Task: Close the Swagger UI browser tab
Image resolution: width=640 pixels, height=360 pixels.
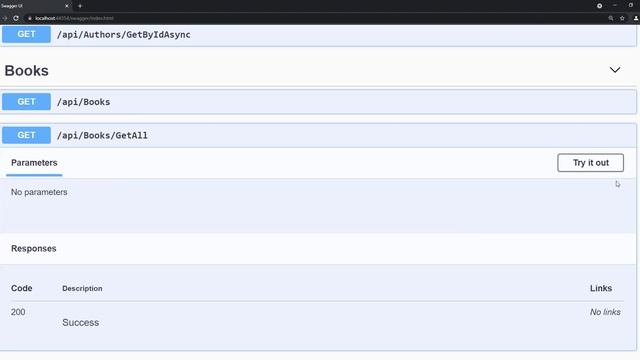Action: [x=67, y=6]
